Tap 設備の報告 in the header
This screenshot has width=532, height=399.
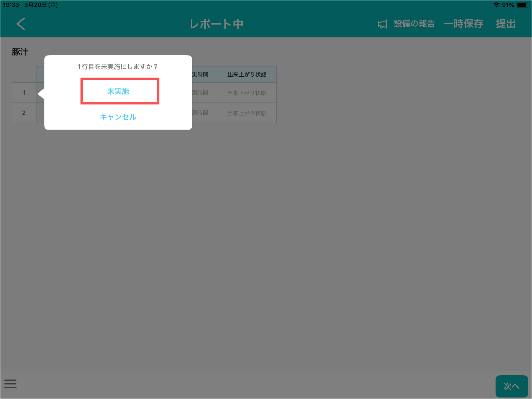[414, 24]
